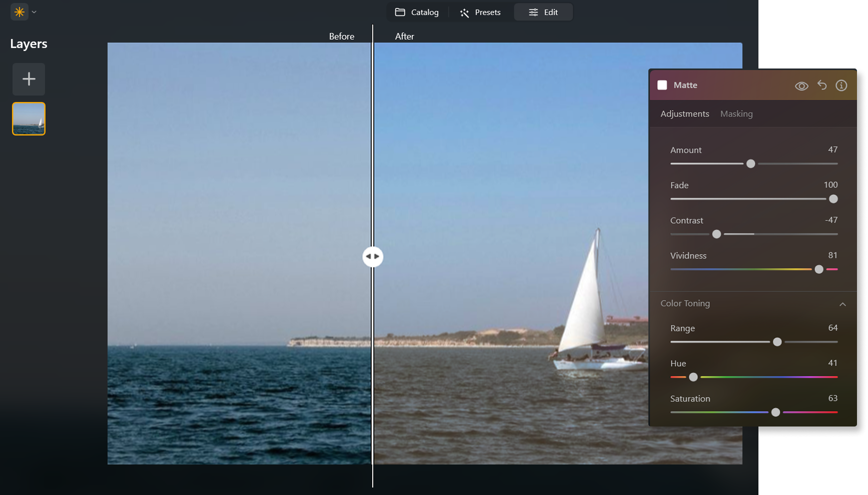Click the white Matte tool icon square
Screen dimensions: 868x495
(662, 85)
